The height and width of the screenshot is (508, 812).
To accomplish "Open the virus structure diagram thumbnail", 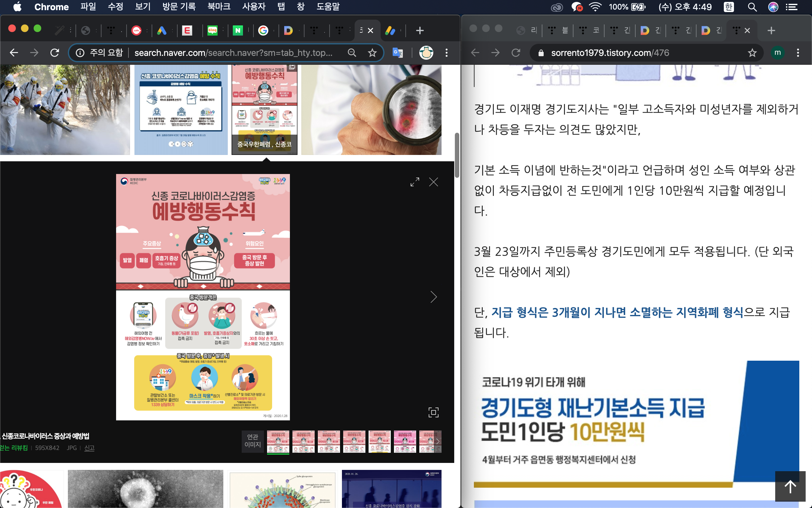I will (283, 489).
